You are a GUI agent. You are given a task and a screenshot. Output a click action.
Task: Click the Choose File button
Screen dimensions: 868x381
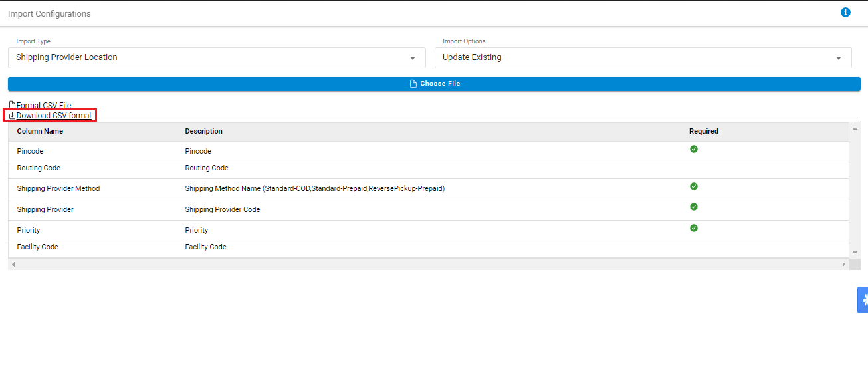click(x=434, y=84)
